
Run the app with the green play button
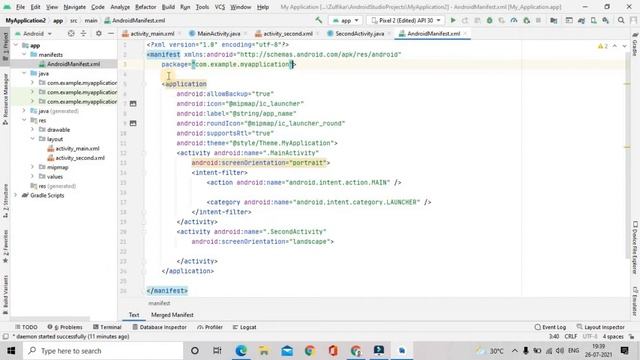pos(453,20)
